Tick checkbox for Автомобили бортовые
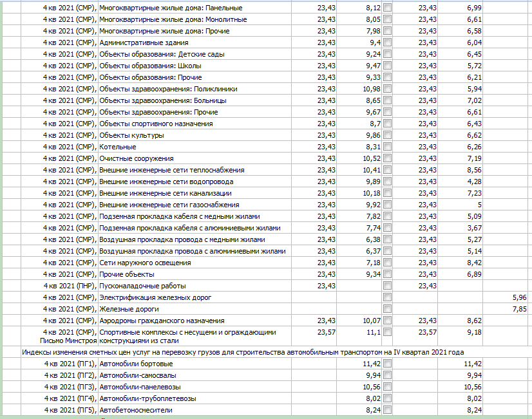 387,364
